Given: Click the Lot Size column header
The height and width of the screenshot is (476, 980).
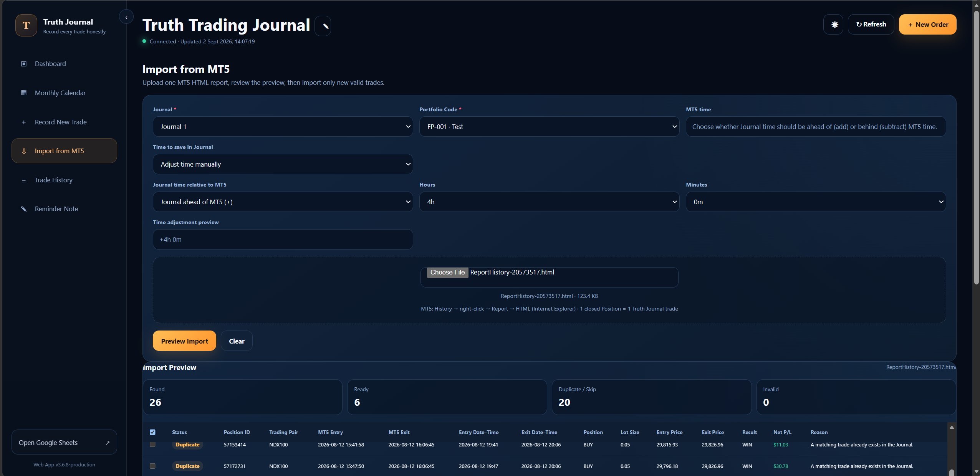Looking at the screenshot, I should (630, 432).
